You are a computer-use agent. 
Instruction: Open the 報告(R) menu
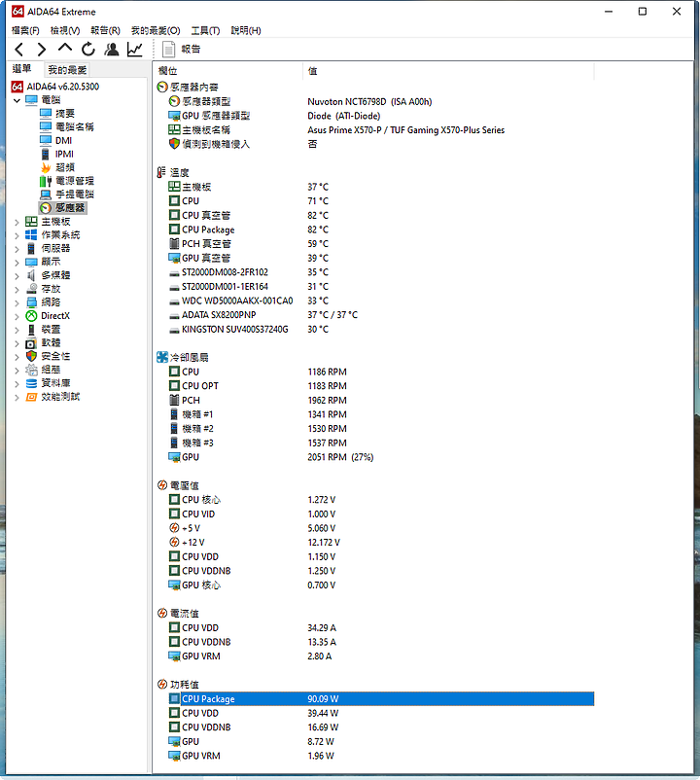point(105,31)
